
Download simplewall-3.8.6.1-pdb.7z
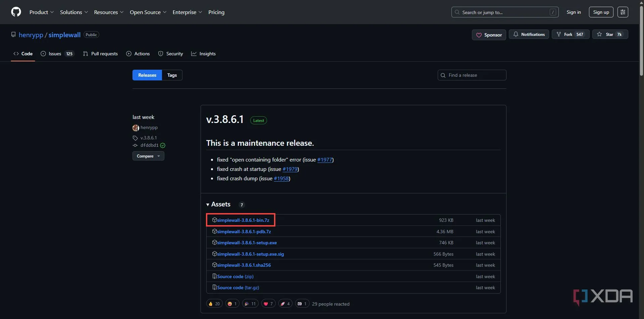(x=244, y=232)
